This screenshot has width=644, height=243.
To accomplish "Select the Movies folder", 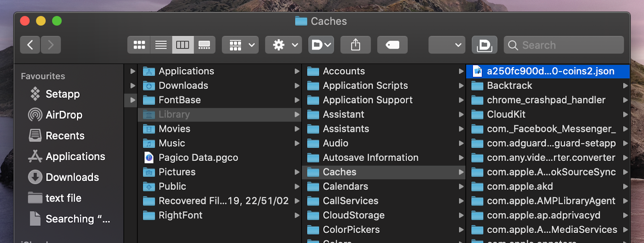I will point(220,129).
